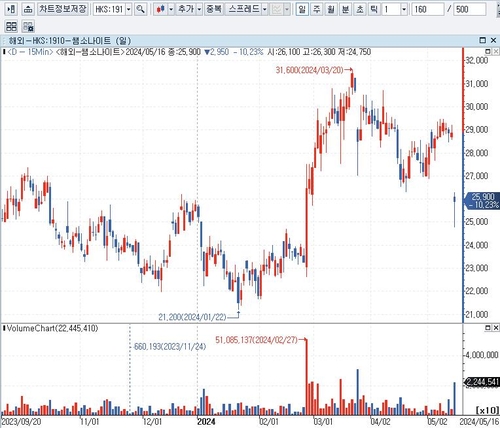The image size is (500, 428).
Task: Click the 03/01 date axis label
Action: click(323, 421)
